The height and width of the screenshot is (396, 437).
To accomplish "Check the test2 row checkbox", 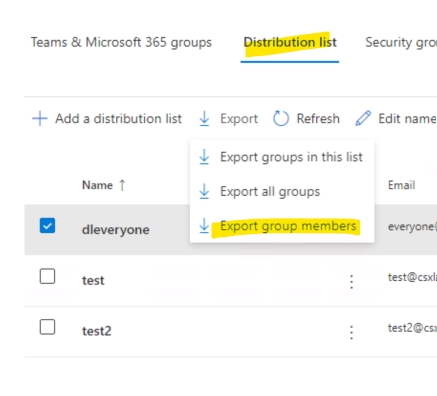I will tap(47, 327).
